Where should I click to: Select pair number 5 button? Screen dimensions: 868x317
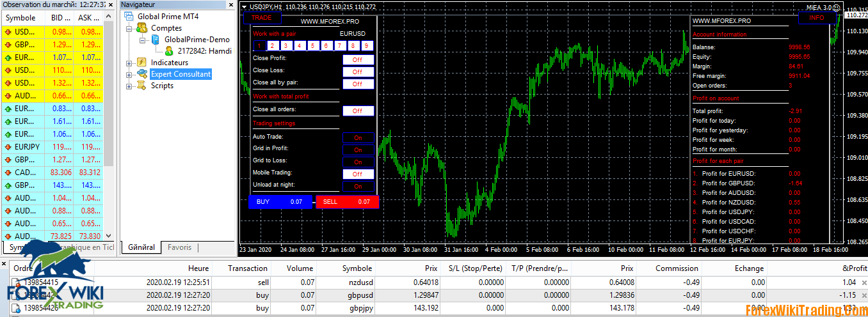click(313, 45)
